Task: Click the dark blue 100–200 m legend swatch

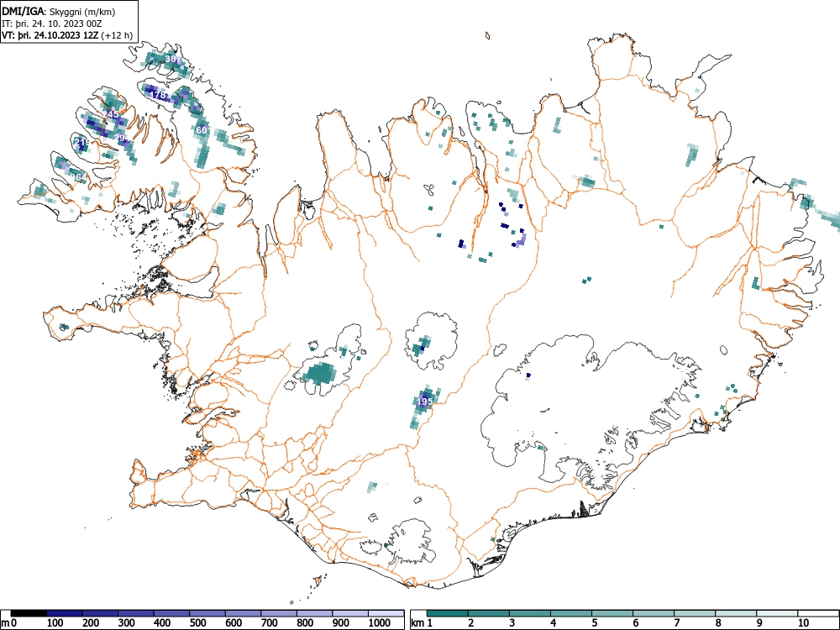Action: point(65,613)
